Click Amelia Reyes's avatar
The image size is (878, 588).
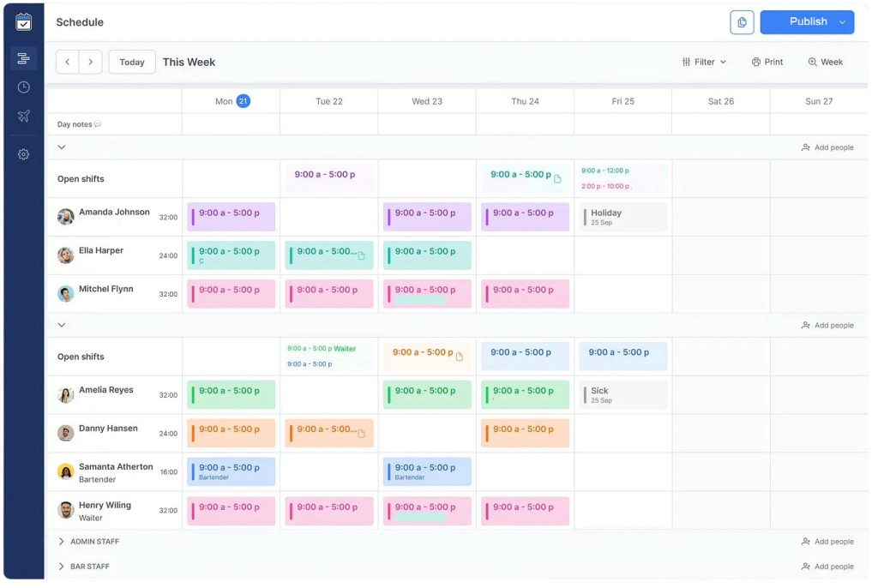coord(65,395)
